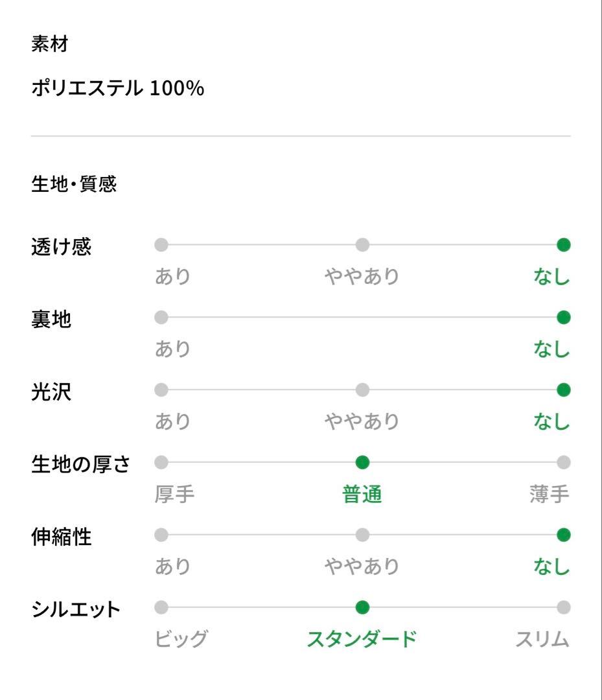Select the あり dot for 伸縮性
The image size is (602, 700).
[161, 535]
